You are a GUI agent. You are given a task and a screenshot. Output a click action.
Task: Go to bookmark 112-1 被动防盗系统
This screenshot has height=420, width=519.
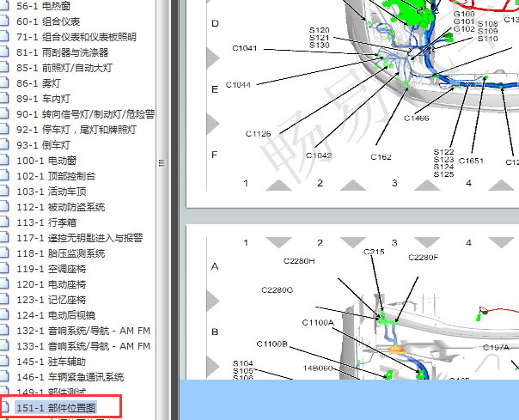61,207
